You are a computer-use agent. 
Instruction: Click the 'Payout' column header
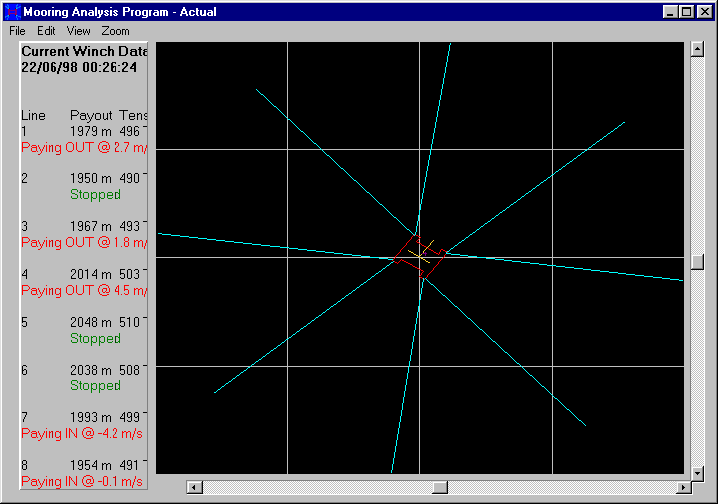(91, 115)
